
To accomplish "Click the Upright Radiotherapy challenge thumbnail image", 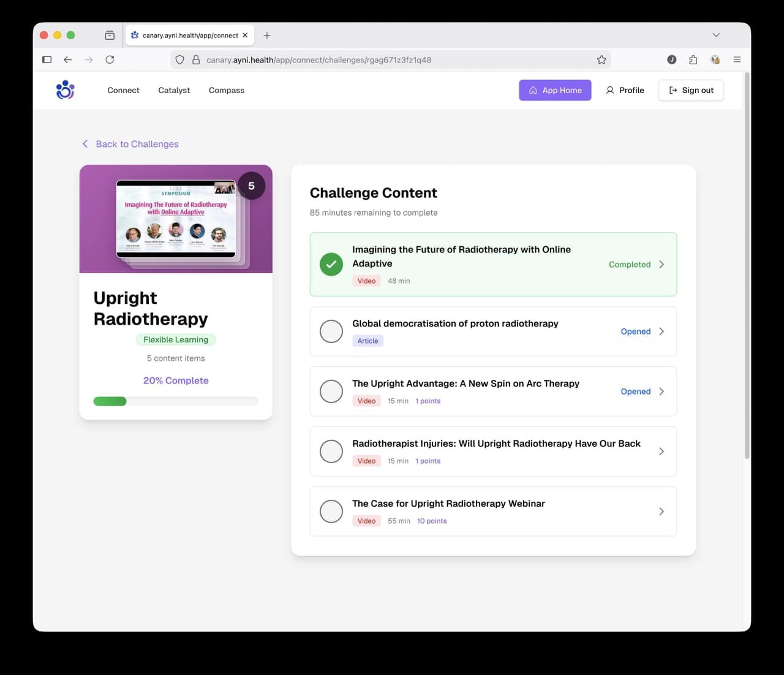I will click(176, 219).
